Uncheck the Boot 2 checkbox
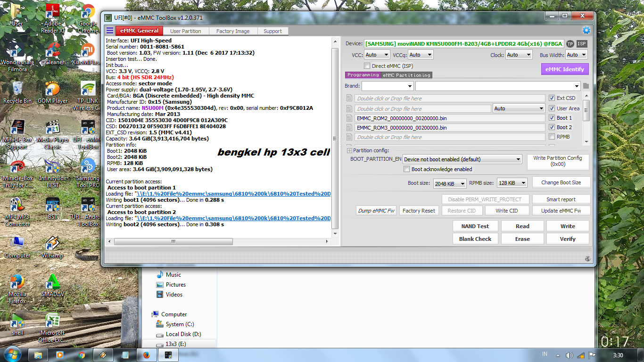Image resolution: width=644 pixels, height=362 pixels. (552, 127)
